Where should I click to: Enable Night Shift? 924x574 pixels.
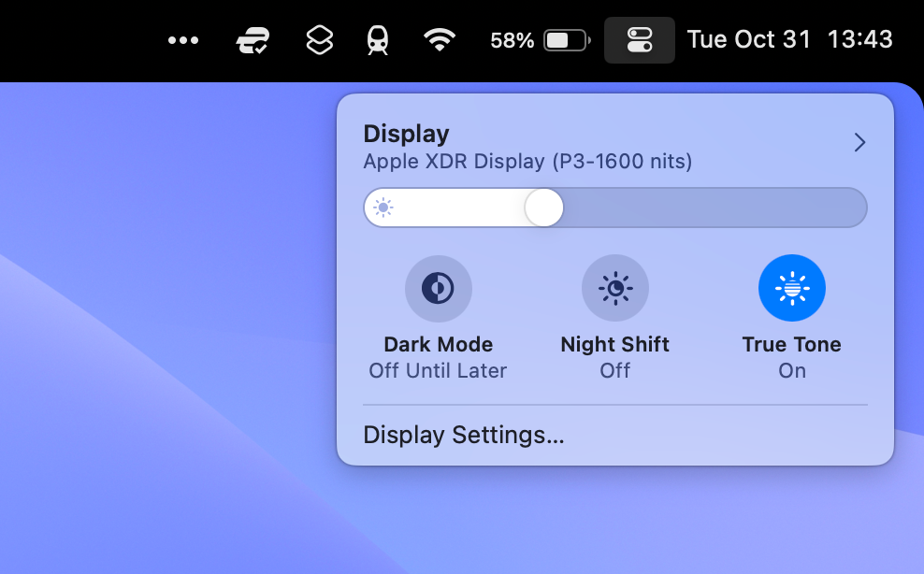click(x=614, y=288)
